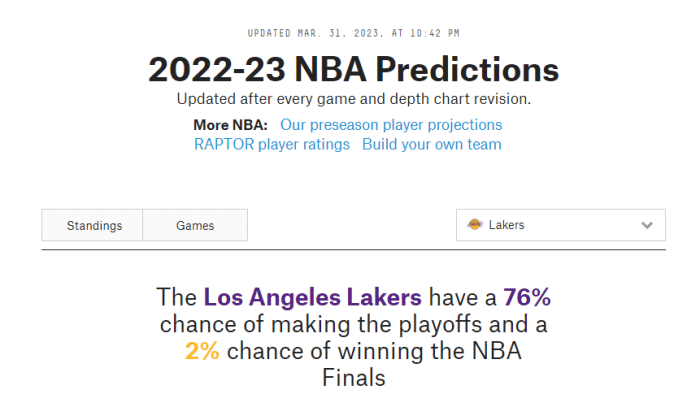Click the word Finals in the summary
The width and height of the screenshot is (700, 407).
click(x=353, y=378)
